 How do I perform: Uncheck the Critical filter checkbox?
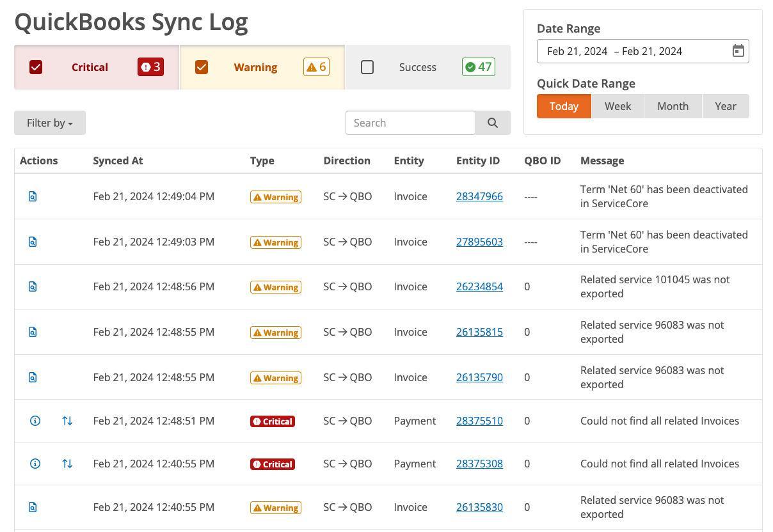pyautogui.click(x=36, y=66)
